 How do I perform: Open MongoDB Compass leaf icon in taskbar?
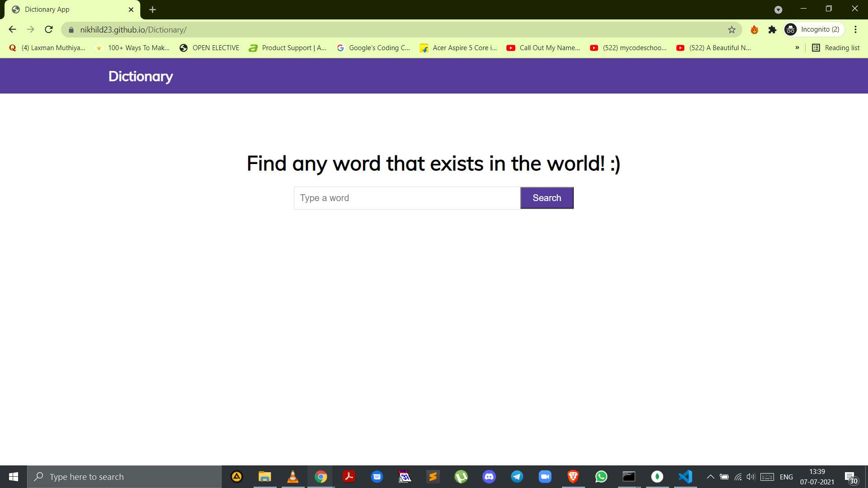[657, 477]
